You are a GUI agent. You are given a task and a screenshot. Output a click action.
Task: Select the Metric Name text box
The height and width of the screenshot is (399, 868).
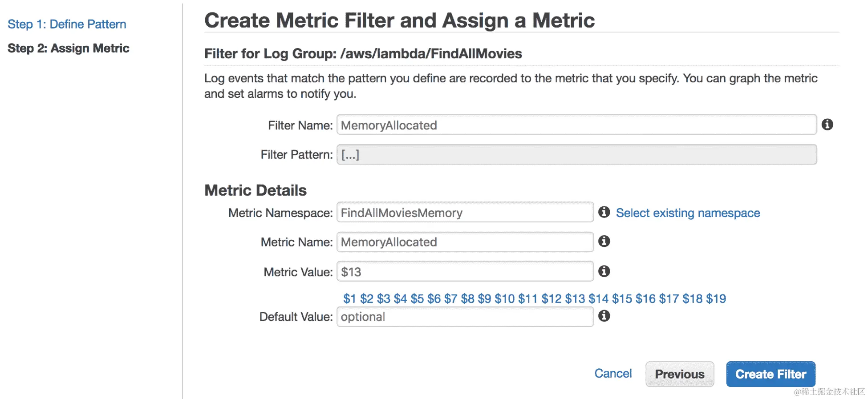465,242
